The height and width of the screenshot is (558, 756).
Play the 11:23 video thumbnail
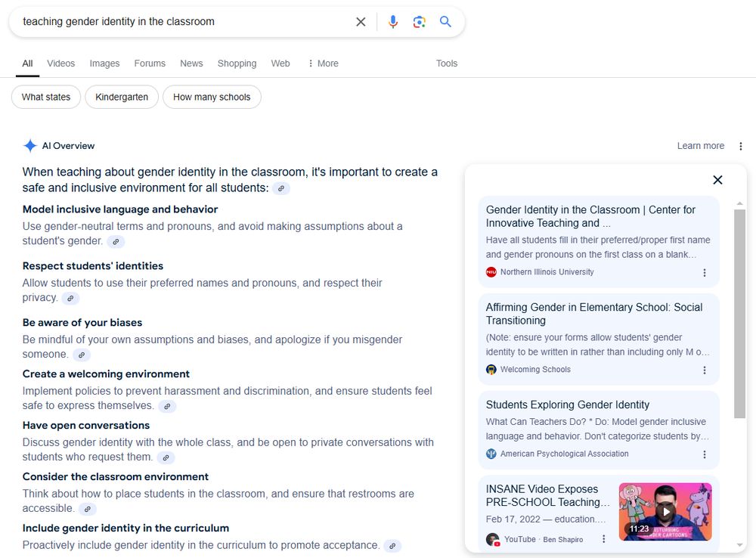click(x=665, y=512)
